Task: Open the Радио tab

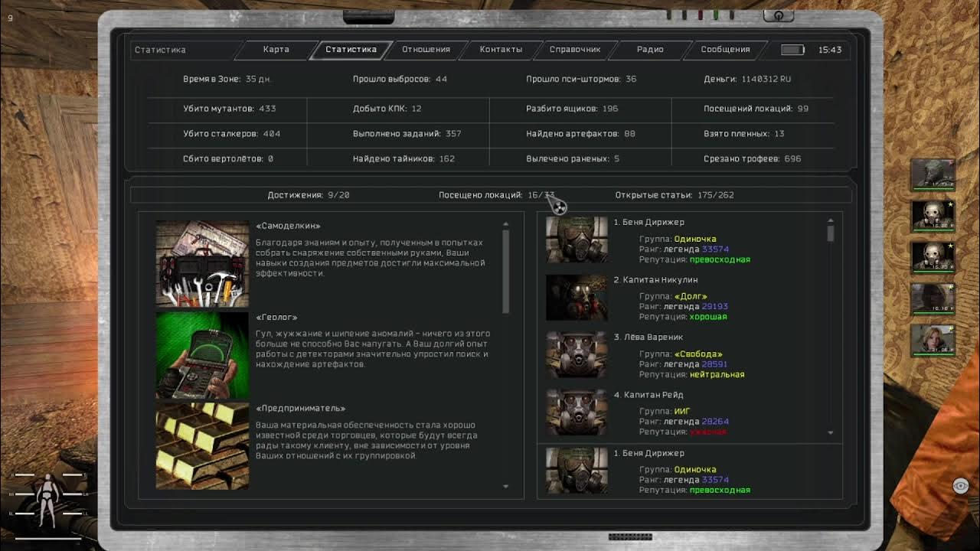Action: (650, 50)
